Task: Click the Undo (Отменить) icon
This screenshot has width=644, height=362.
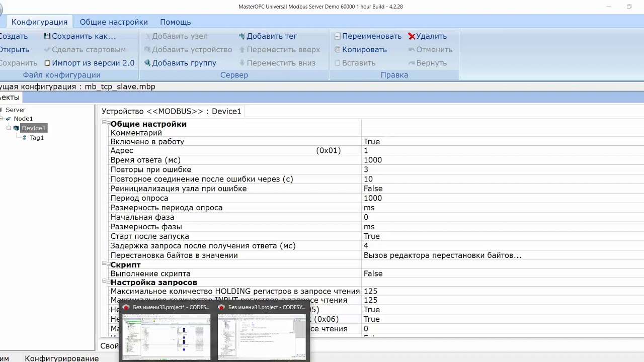Action: tap(412, 49)
